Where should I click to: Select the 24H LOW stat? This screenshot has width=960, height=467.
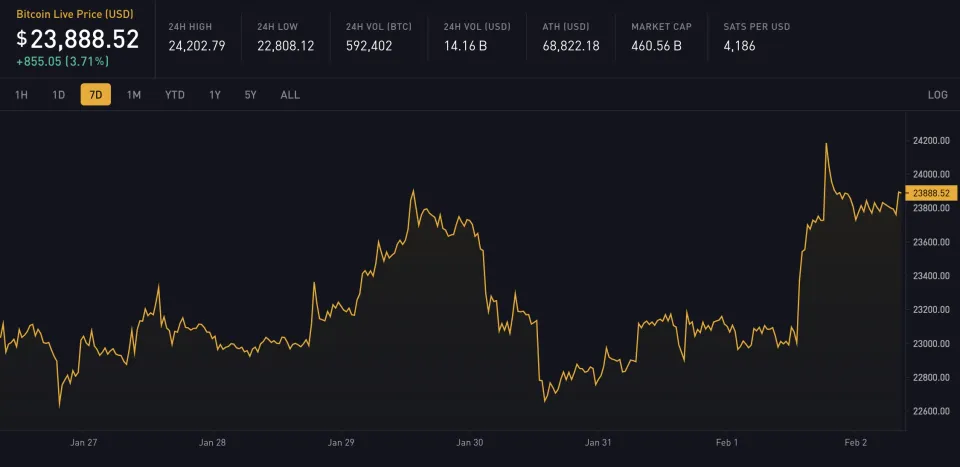click(285, 35)
